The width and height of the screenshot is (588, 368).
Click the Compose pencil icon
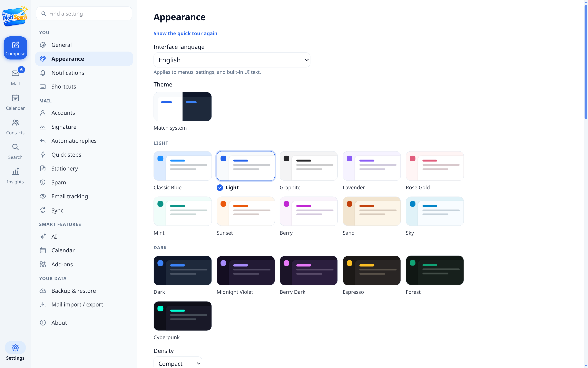pyautogui.click(x=15, y=45)
